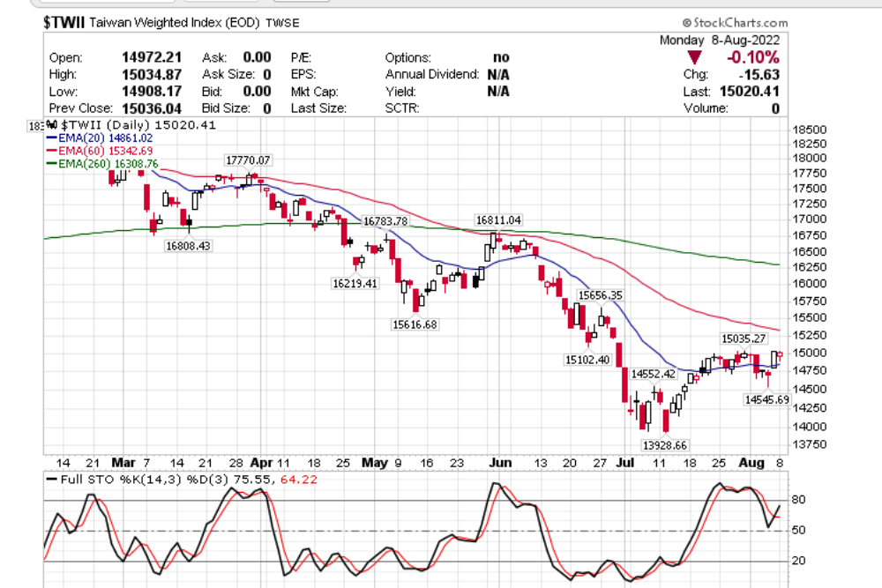Click the blue EMA(20) legend line marker
This screenshot has width=882, height=588.
(x=52, y=138)
